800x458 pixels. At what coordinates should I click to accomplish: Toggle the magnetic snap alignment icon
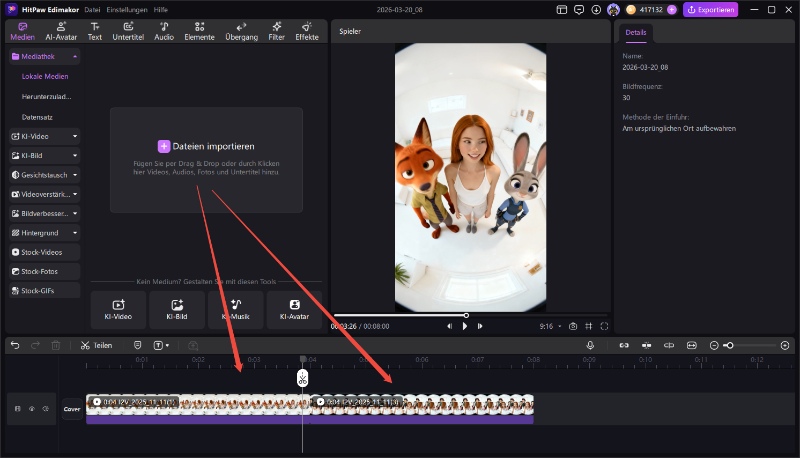coord(646,345)
